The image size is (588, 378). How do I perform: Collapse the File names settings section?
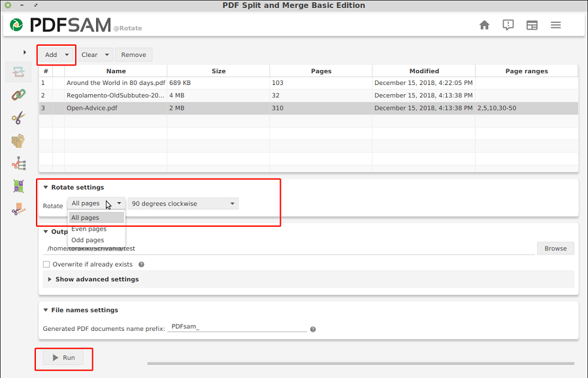[46, 310]
